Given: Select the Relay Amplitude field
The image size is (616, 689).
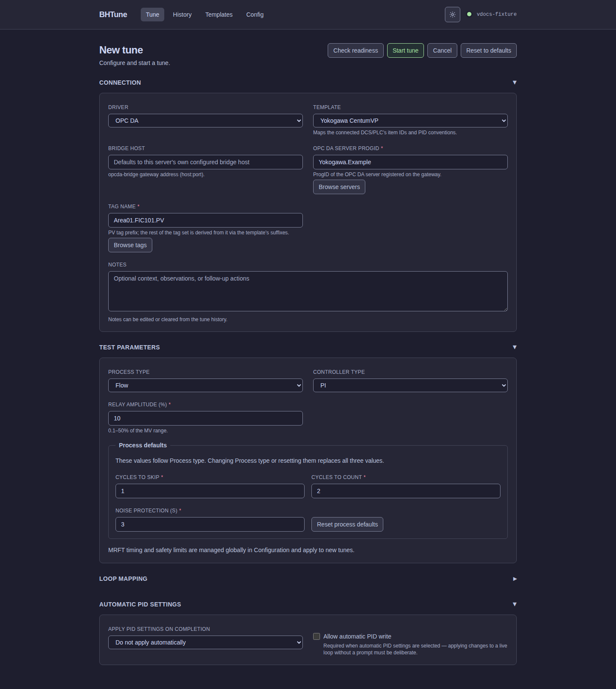Looking at the screenshot, I should tap(205, 418).
